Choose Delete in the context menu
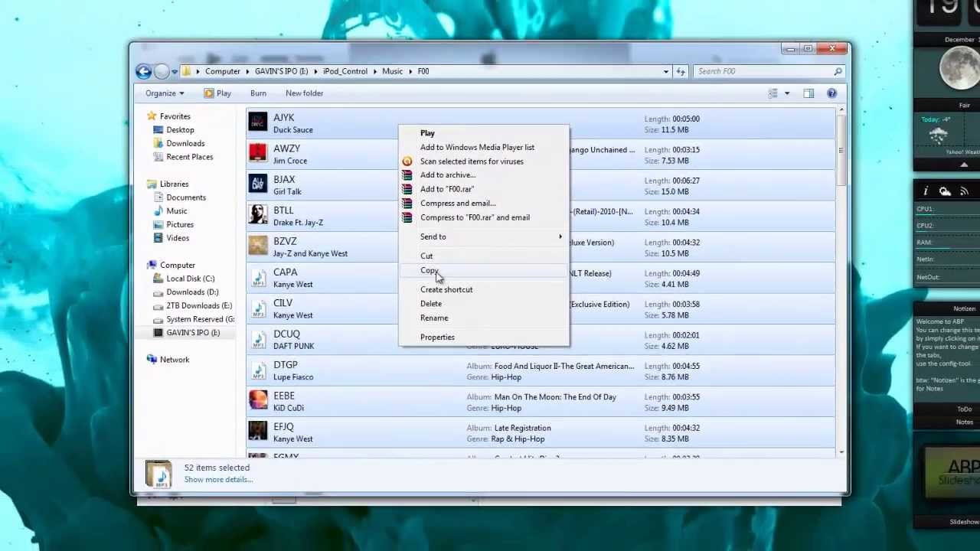Image resolution: width=980 pixels, height=551 pixels. tap(484, 304)
